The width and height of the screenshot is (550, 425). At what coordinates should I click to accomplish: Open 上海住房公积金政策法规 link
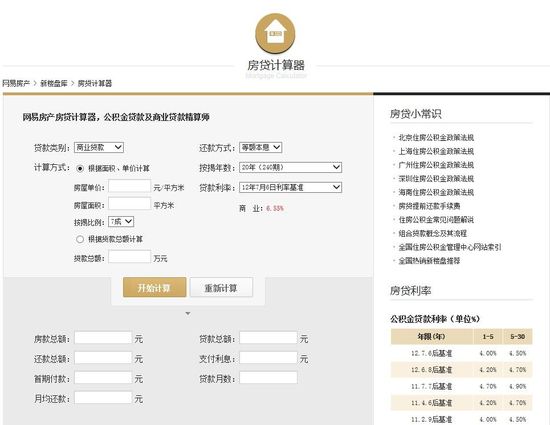pos(436,151)
